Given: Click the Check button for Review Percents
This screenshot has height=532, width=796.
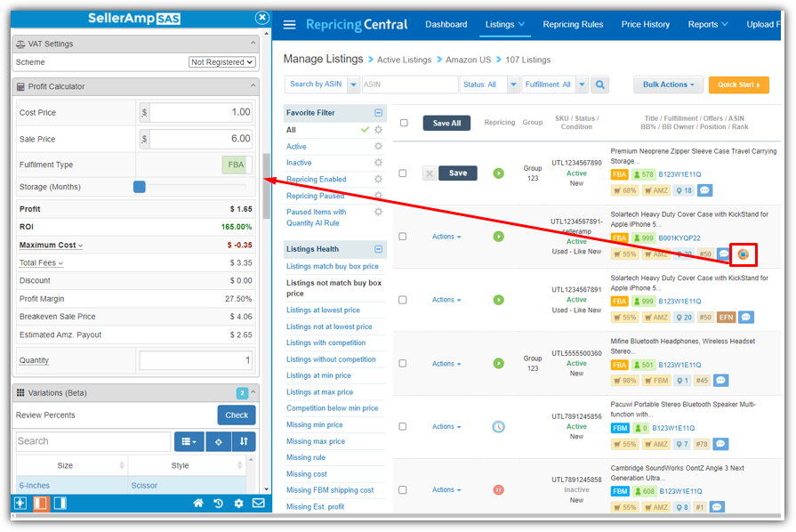Looking at the screenshot, I should pos(237,415).
